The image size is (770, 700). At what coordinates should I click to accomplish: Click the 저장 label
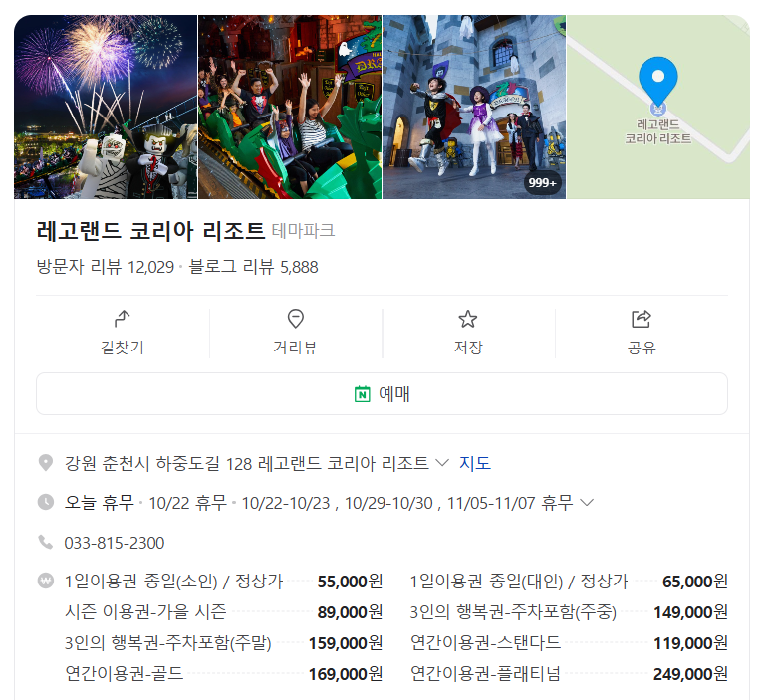pos(468,348)
